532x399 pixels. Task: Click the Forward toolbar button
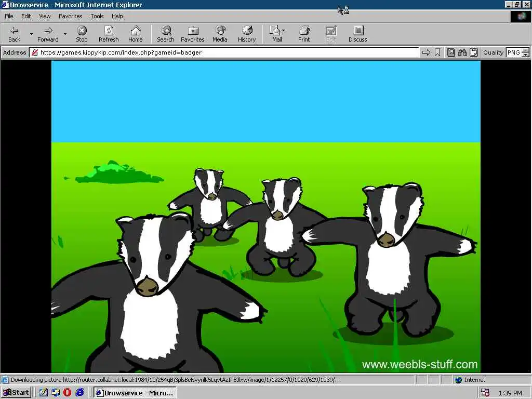48,34
